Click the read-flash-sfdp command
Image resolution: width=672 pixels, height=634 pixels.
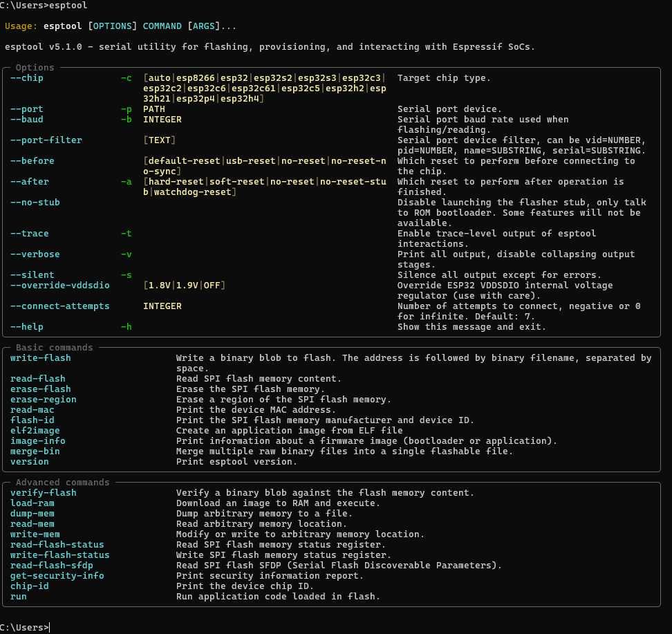[x=51, y=566]
